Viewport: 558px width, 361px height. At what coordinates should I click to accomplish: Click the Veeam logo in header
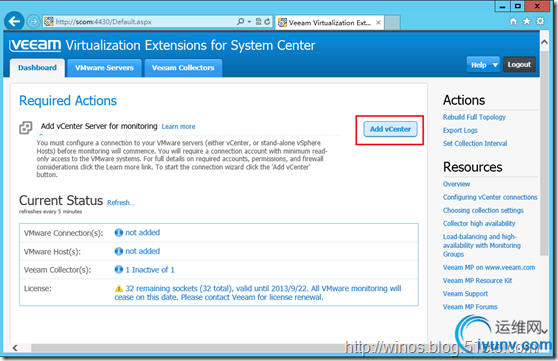click(x=35, y=45)
